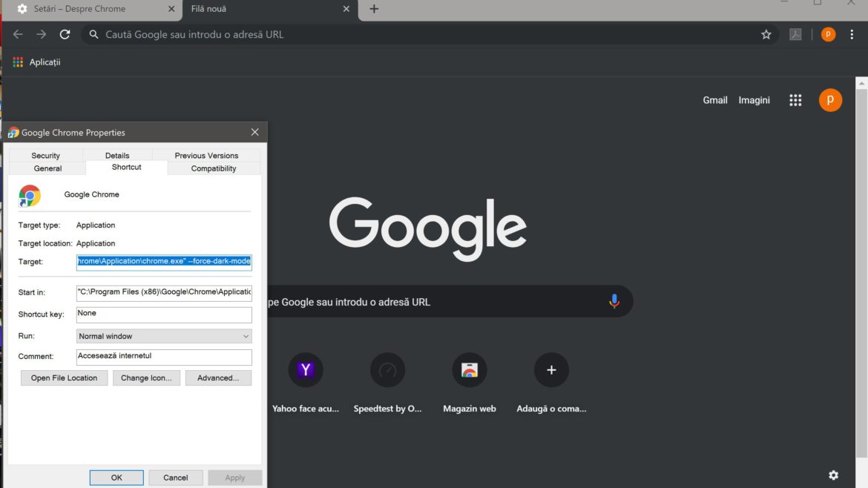Viewport: 868px width, 488px height.
Task: Start voice search with microphone icon
Action: pos(614,301)
